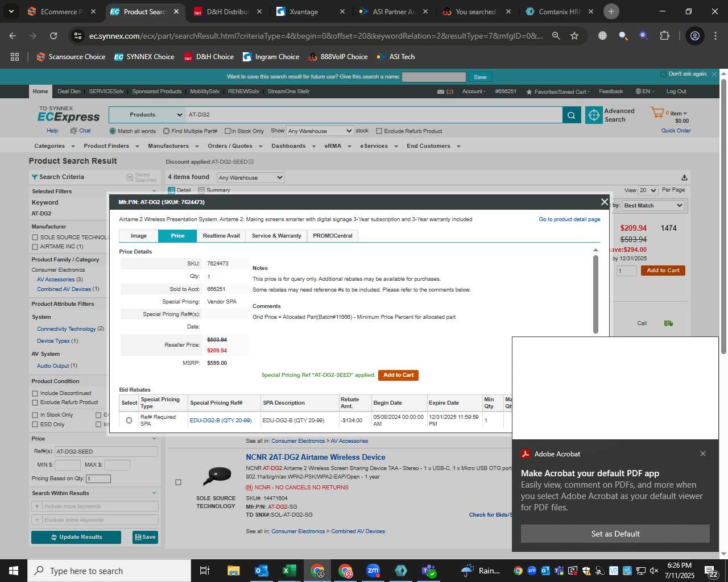Click the search name input field

coord(434,77)
